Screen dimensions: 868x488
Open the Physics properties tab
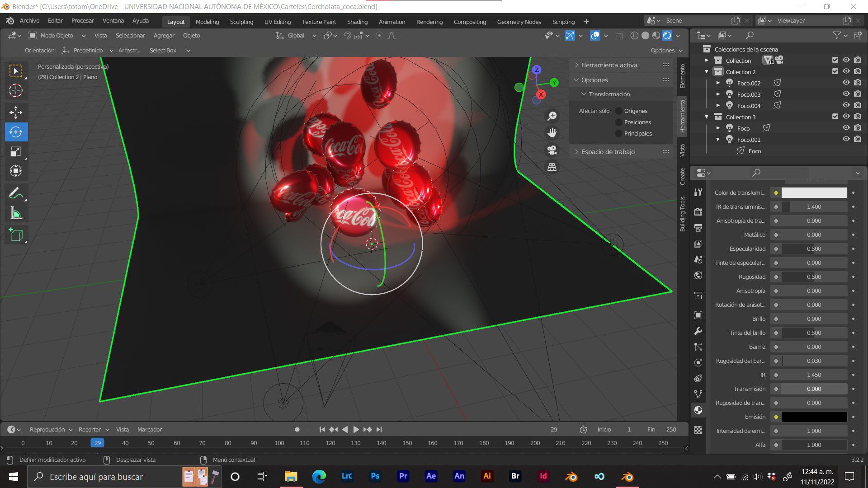698,363
